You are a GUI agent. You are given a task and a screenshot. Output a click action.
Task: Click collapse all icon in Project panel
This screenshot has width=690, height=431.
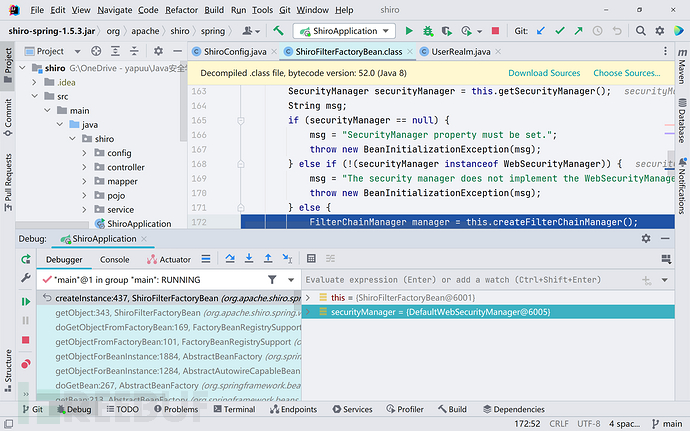134,52
